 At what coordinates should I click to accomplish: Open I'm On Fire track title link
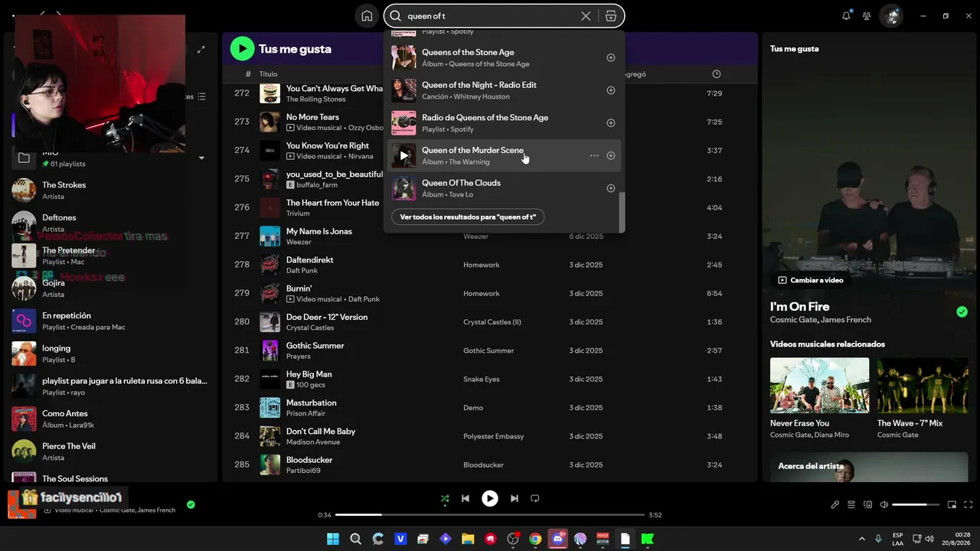[800, 307]
